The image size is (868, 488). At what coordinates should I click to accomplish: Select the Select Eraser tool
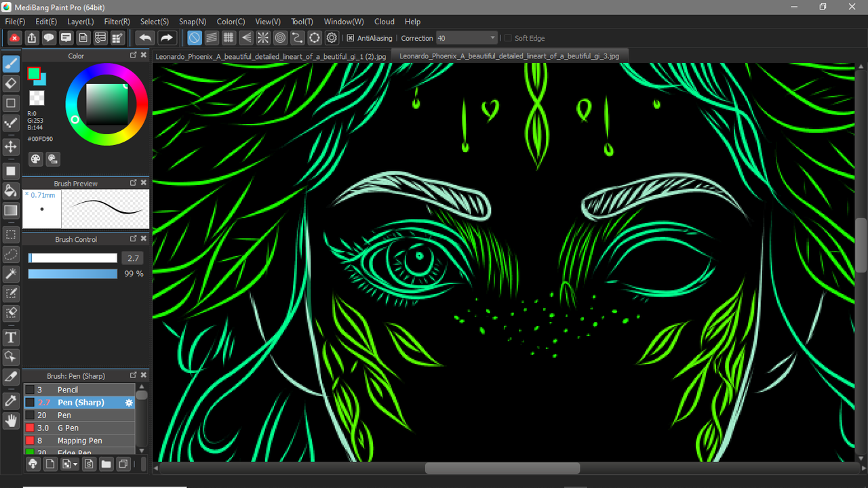(x=11, y=313)
